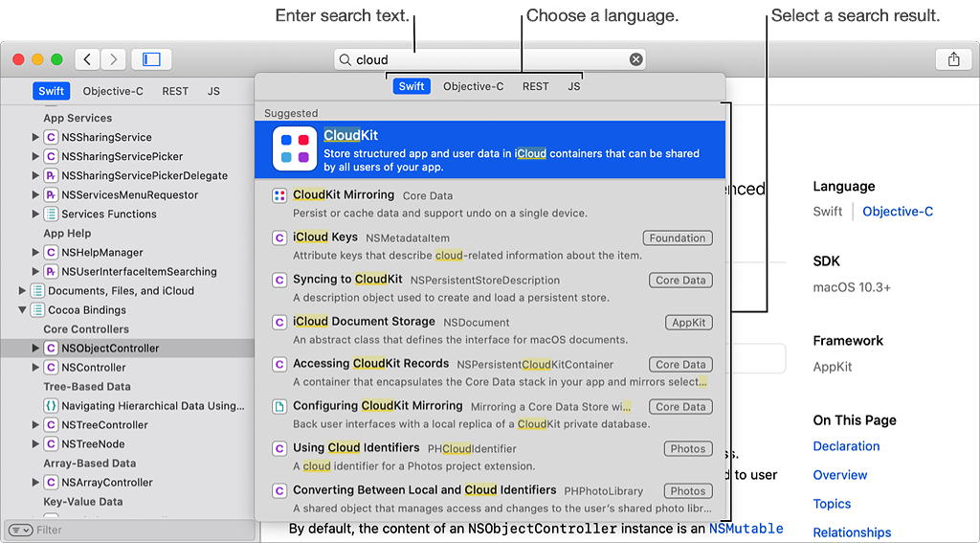This screenshot has width=980, height=543.
Task: Open iCloud Document Storage result
Action: click(x=490, y=330)
